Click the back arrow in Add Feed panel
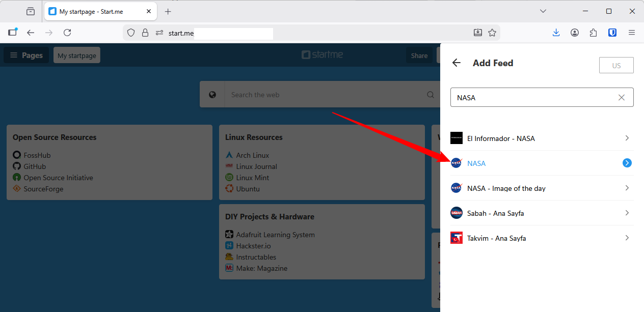The height and width of the screenshot is (312, 644). pyautogui.click(x=456, y=63)
